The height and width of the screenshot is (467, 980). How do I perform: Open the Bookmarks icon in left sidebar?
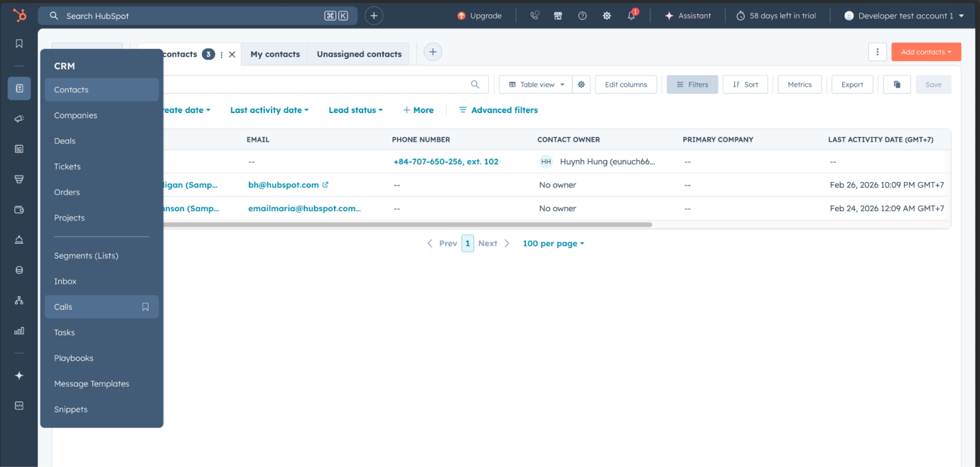click(19, 43)
